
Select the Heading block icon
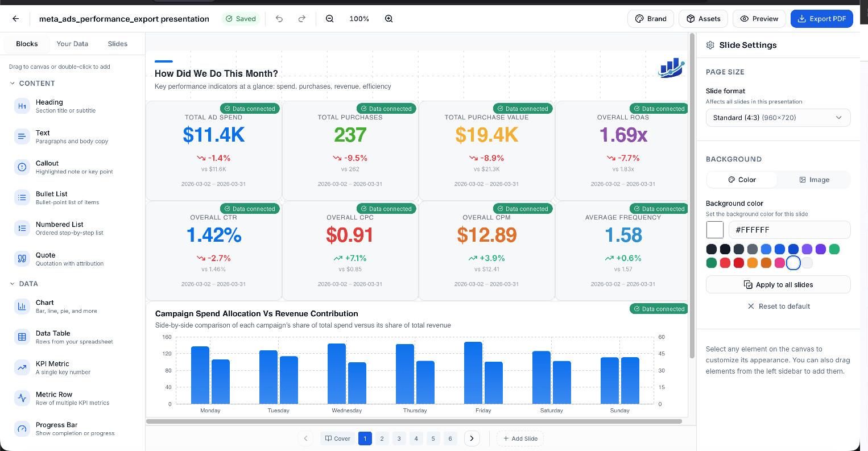click(22, 106)
